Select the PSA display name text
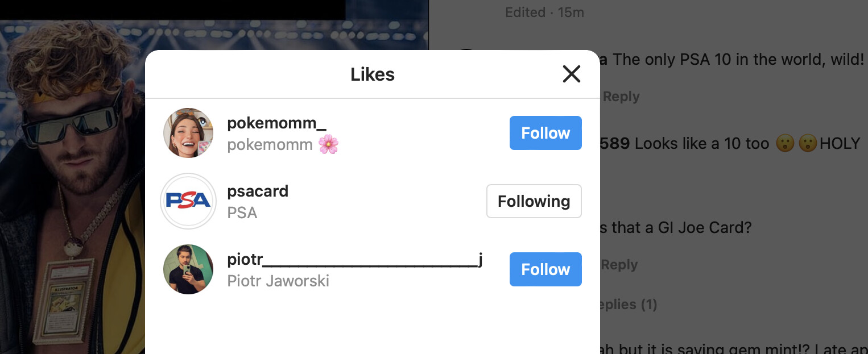Image resolution: width=868 pixels, height=354 pixels. (242, 213)
